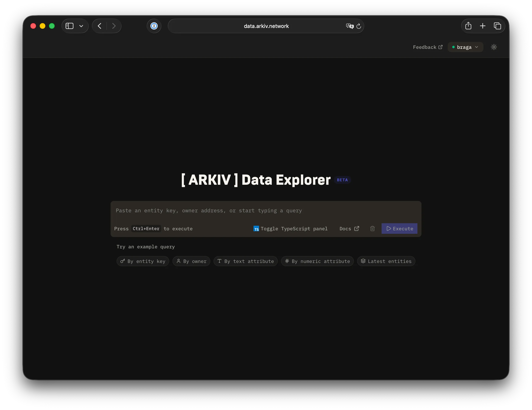
Task: Reload the page
Action: pos(359,26)
